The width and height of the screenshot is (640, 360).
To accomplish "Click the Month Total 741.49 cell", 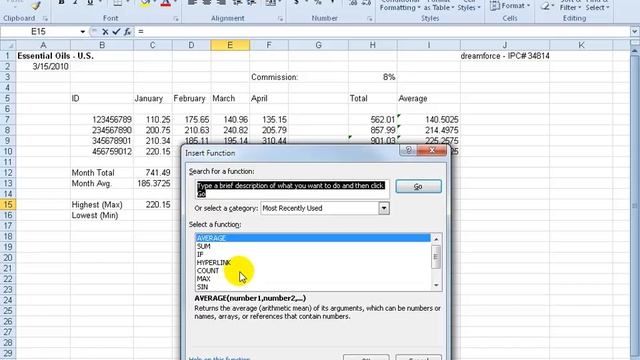I will coord(153,173).
